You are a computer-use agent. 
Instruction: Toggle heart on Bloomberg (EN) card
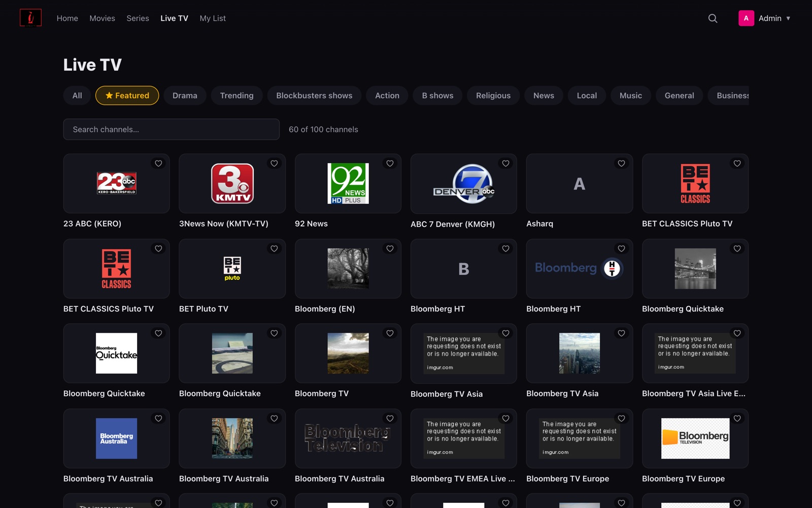[390, 248]
